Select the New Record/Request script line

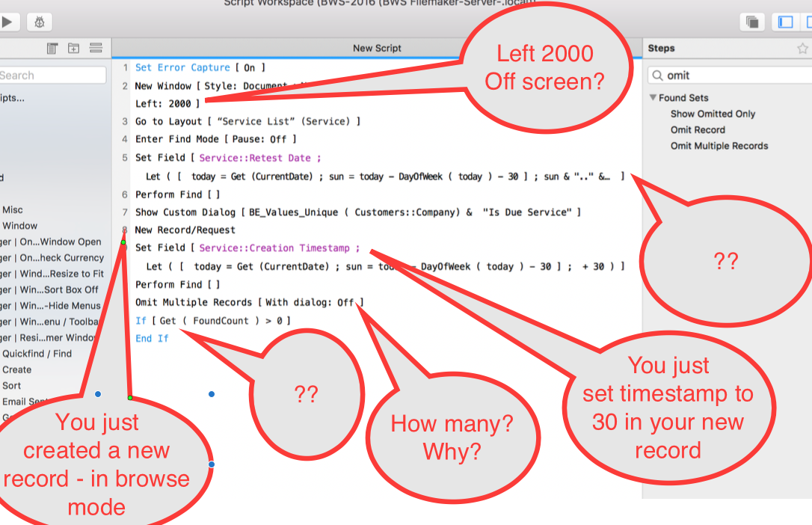(x=185, y=230)
